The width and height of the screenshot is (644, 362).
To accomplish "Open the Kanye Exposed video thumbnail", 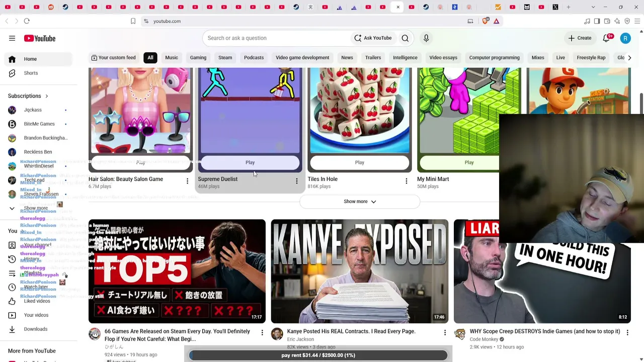I will pos(360,271).
